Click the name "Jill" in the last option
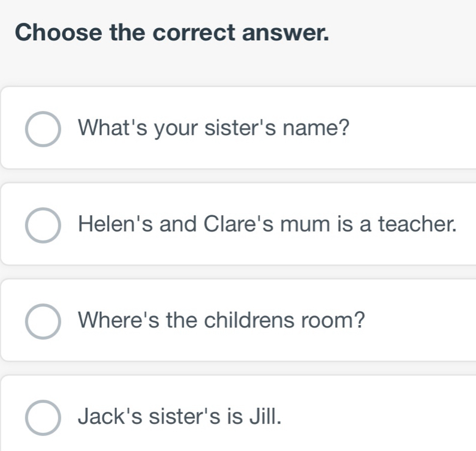 pos(265,415)
